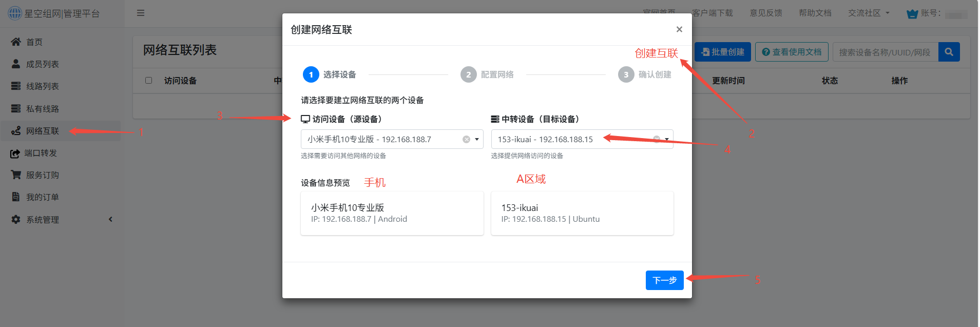Viewport: 980px width, 327px height.
Task: Click the magnifier search button
Action: (949, 52)
